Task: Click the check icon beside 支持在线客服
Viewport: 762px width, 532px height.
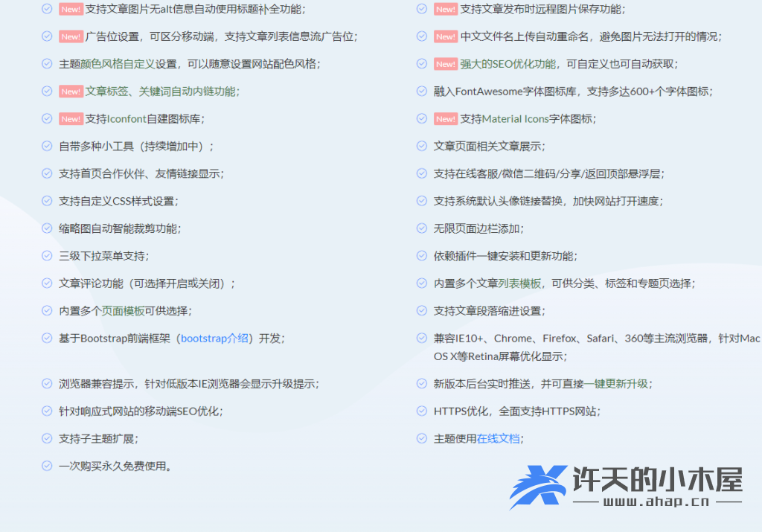Action: pyautogui.click(x=422, y=173)
